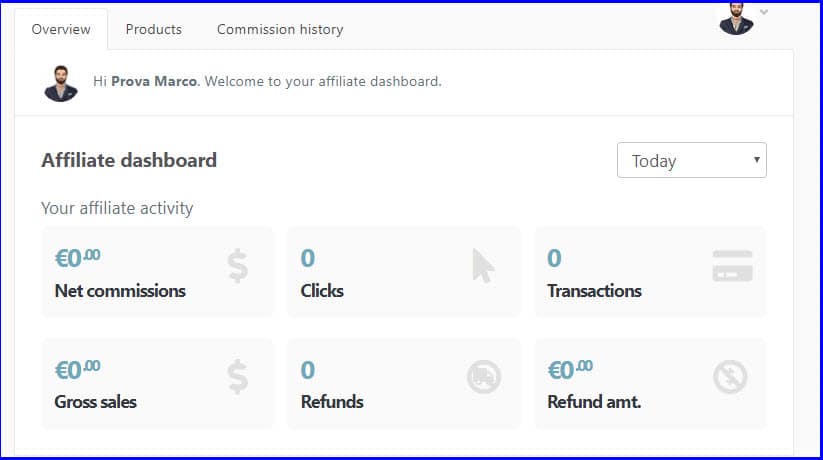The height and width of the screenshot is (460, 823).
Task: Switch to the Products tab
Action: click(154, 29)
